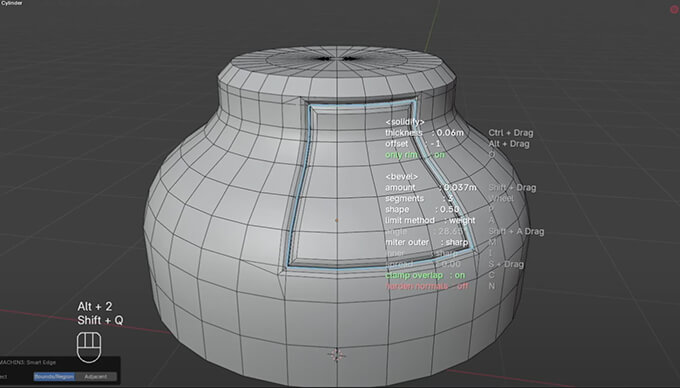
Task: Toggle the green only rim setting
Action: coord(415,155)
